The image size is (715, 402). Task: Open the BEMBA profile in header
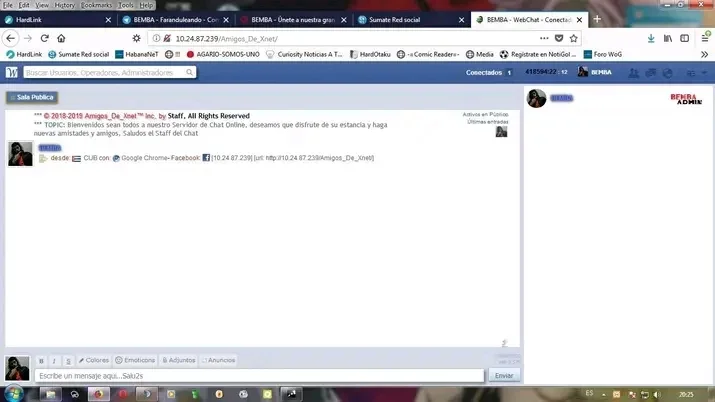tap(595, 72)
